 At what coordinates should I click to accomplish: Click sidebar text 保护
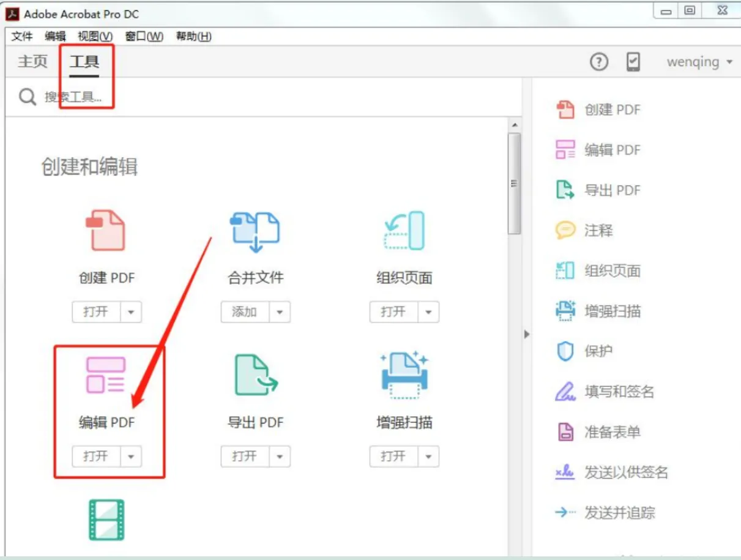[x=598, y=351]
